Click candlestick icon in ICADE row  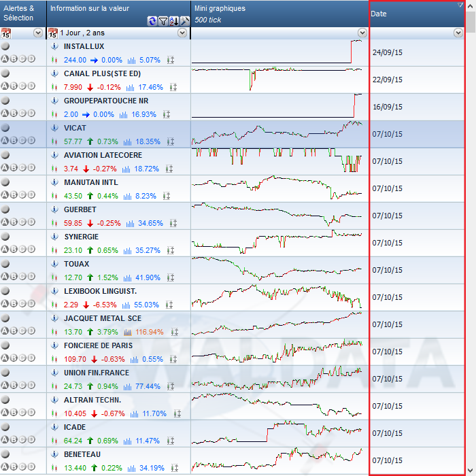[x=54, y=441]
